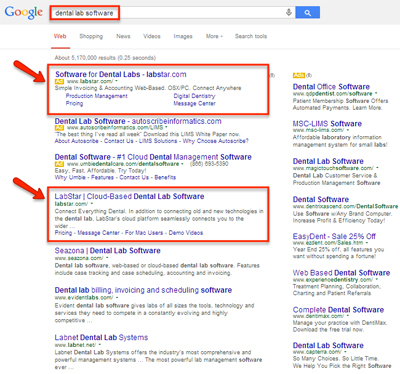Open EasyDent Sale 25% Off ad
Screen dimensions: 400x374
click(334, 236)
